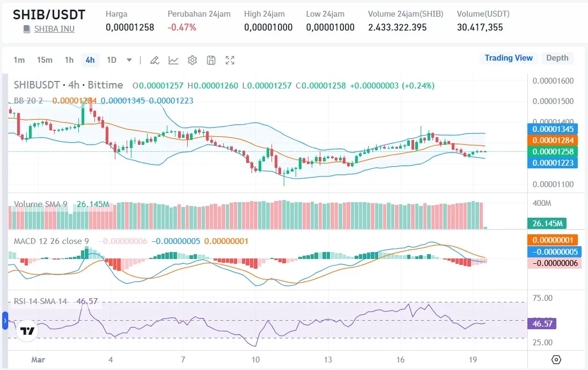Screen dimensions: 588x370
Task: Select the 1h timeframe
Action: (x=69, y=60)
